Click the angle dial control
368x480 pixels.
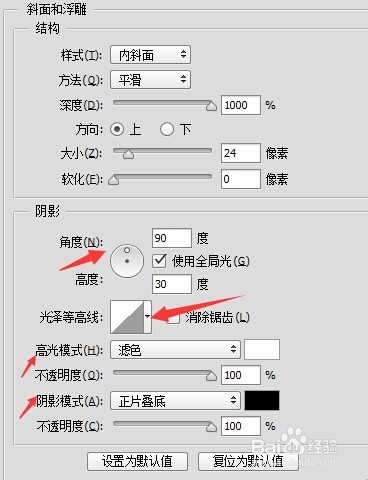pyautogui.click(x=127, y=261)
